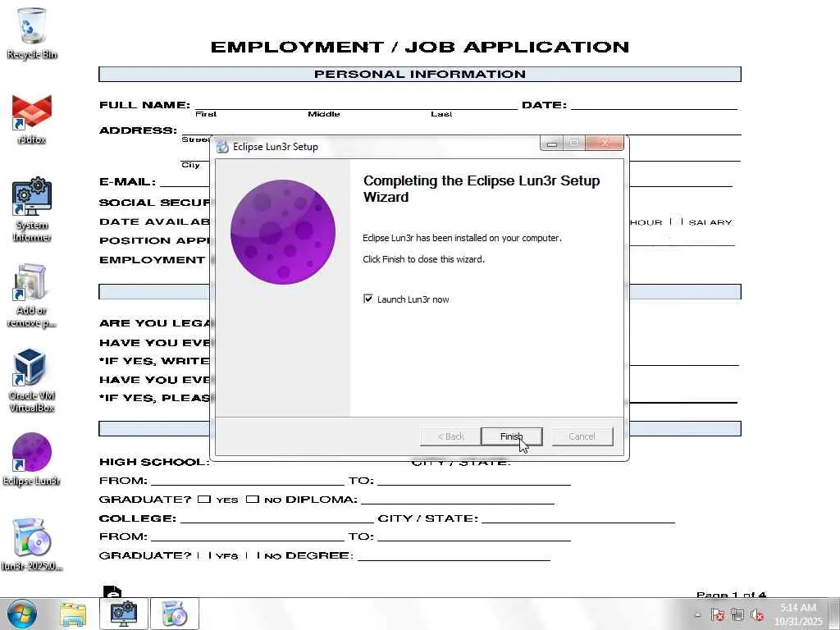Image resolution: width=840 pixels, height=630 pixels.
Task: Select the lun3r-2025 installer file icon
Action: tap(32, 545)
